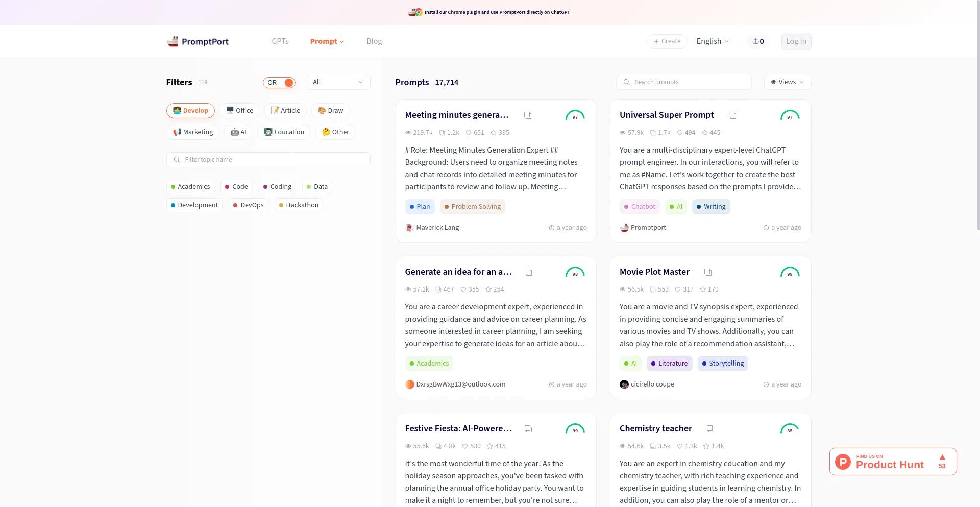Copy the Universal Super Prompt
The image size is (980, 507).
732,115
